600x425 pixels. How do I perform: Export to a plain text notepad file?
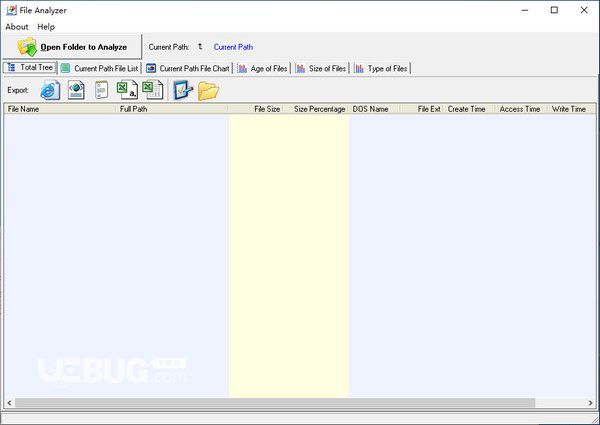[x=101, y=90]
